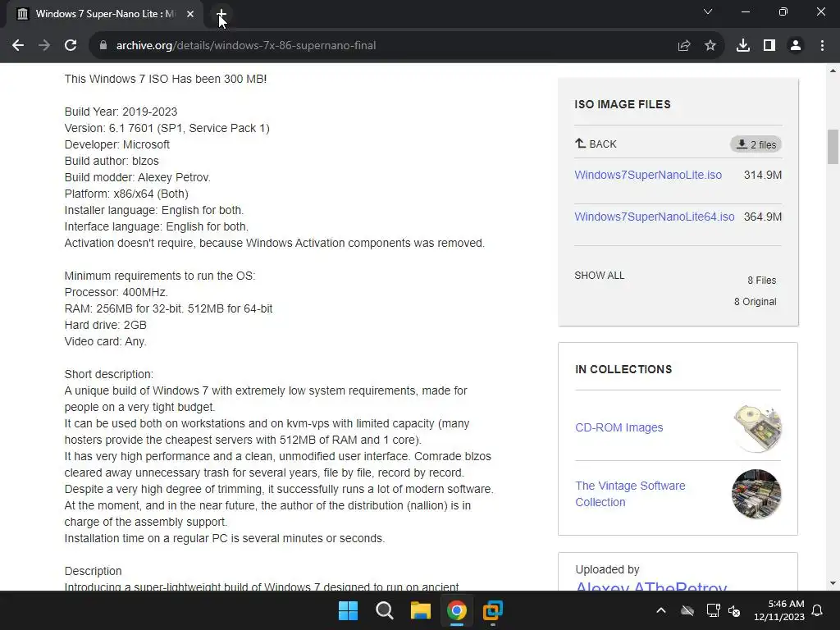Click the 314.9M file size
Viewport: 840px width, 630px height.
[763, 175]
